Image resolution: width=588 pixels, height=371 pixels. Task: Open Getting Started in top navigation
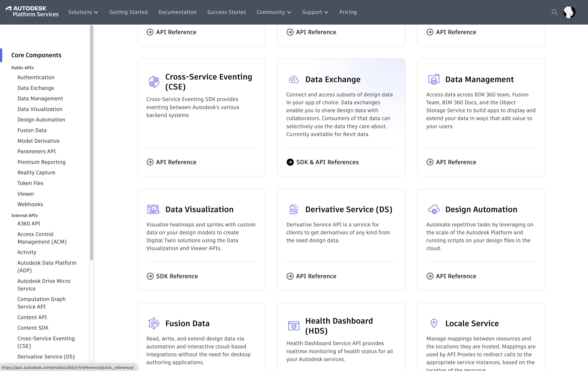[x=128, y=12]
